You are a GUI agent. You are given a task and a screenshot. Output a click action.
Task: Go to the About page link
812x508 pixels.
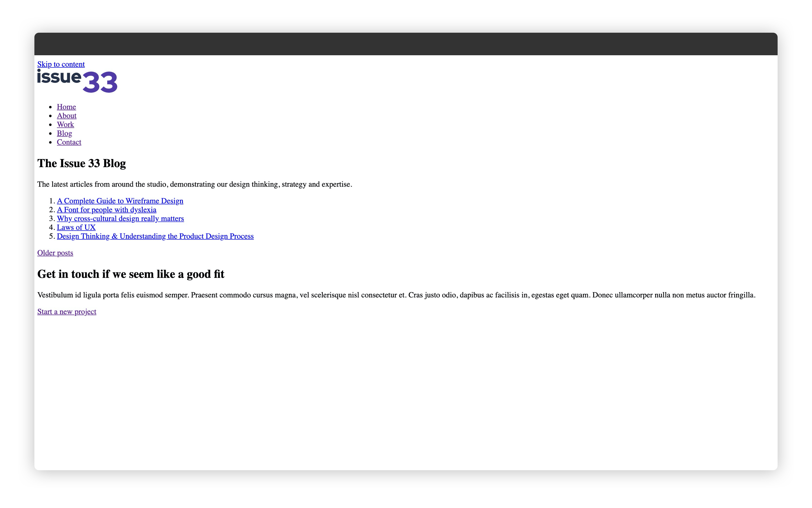pyautogui.click(x=67, y=116)
